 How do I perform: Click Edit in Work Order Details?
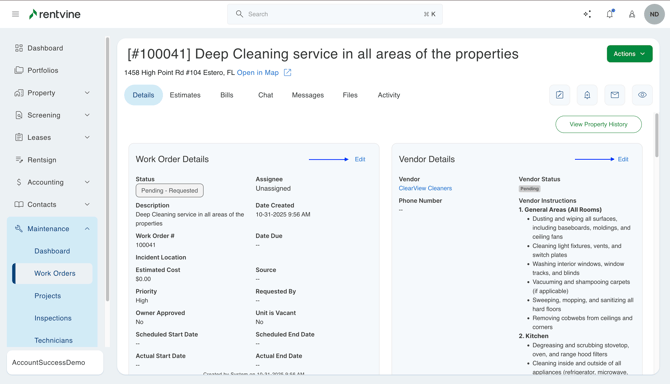(x=360, y=159)
